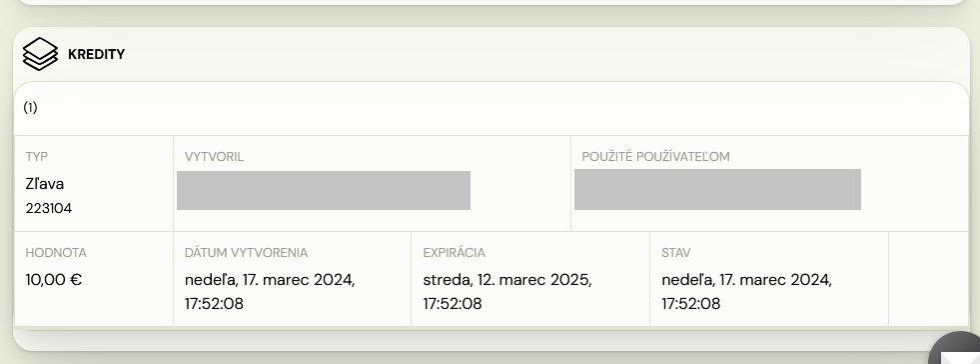Click the TYP column label

(37, 157)
